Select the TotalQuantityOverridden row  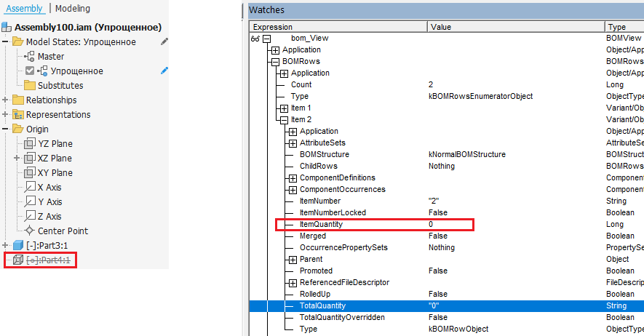[447, 317]
